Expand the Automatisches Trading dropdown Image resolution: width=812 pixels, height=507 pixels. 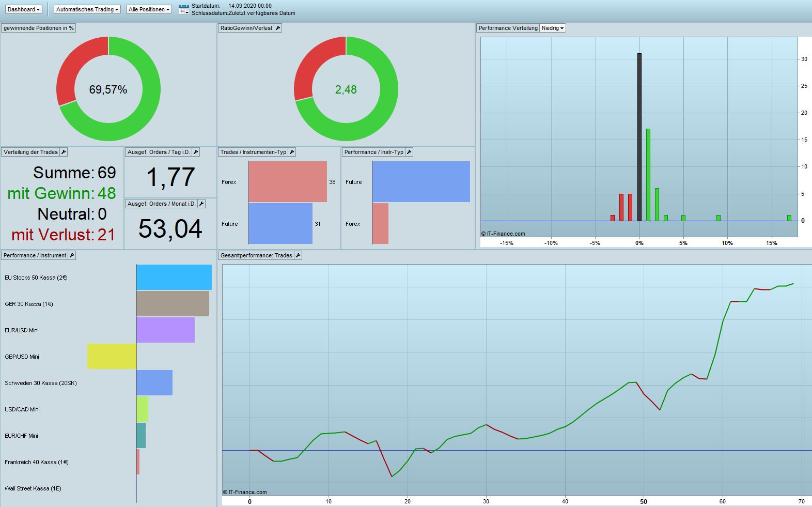tap(87, 9)
